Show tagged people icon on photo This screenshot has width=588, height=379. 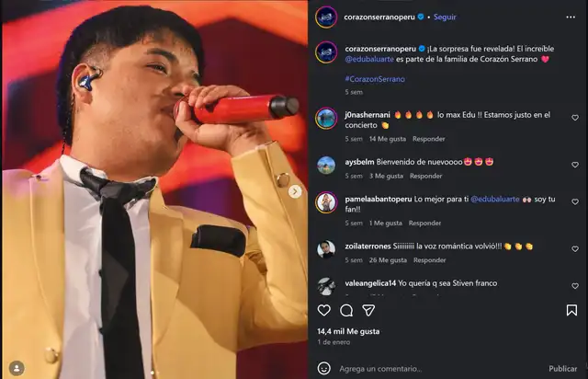16,367
